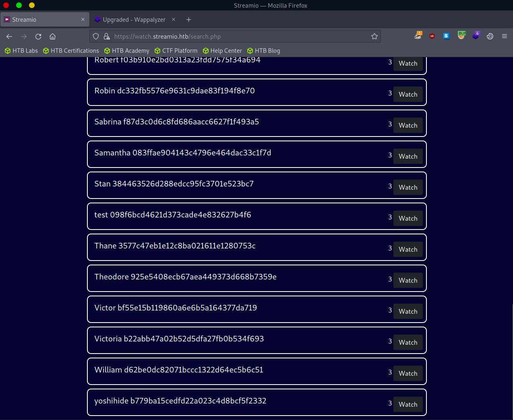Click the forward navigation arrow
The width and height of the screenshot is (513, 420).
(24, 36)
